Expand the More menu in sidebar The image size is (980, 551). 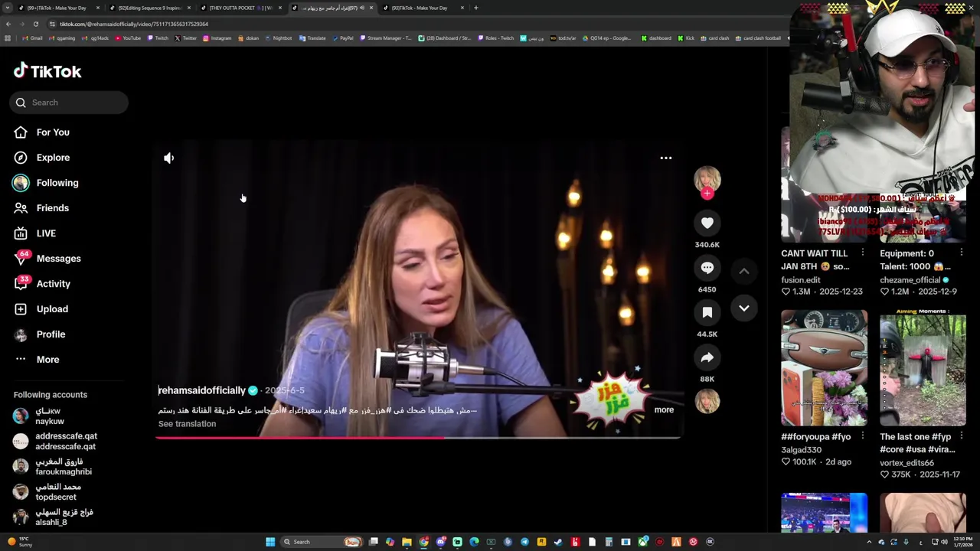[x=37, y=360]
